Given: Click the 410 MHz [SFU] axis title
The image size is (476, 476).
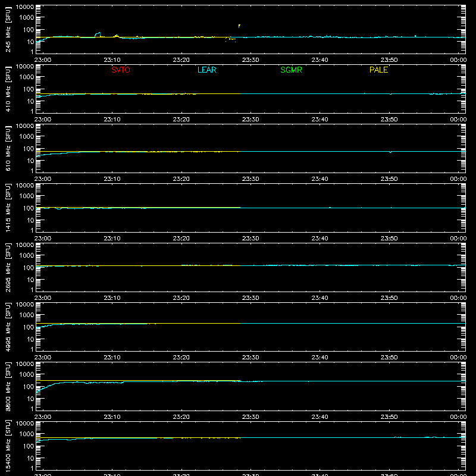Looking at the screenshot, I should pyautogui.click(x=8, y=89).
